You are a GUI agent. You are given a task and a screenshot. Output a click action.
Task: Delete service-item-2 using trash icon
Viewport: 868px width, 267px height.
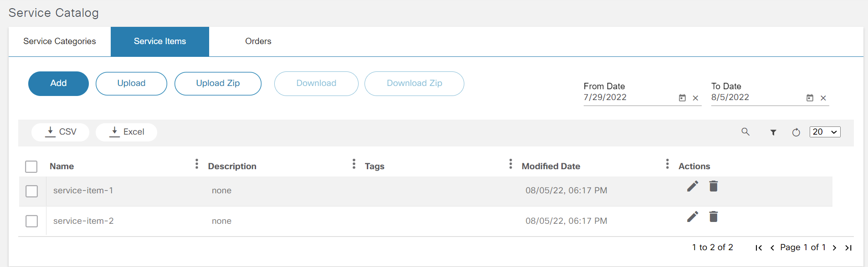(x=714, y=217)
